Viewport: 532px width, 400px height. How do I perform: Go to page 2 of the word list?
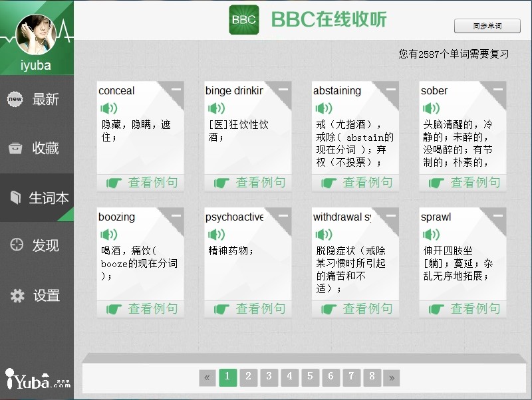coord(248,377)
